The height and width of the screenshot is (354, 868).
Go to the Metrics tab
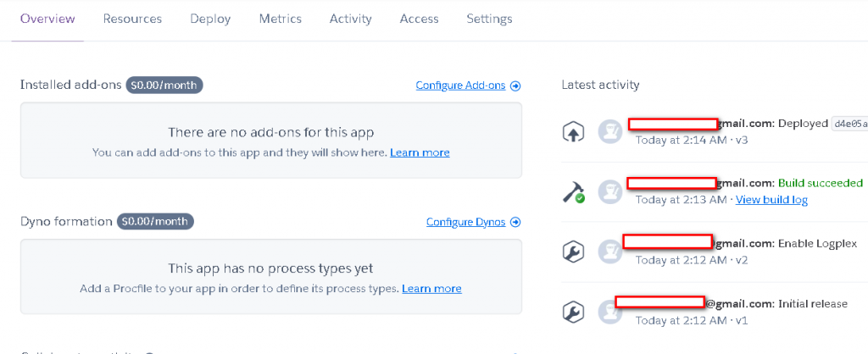point(280,19)
